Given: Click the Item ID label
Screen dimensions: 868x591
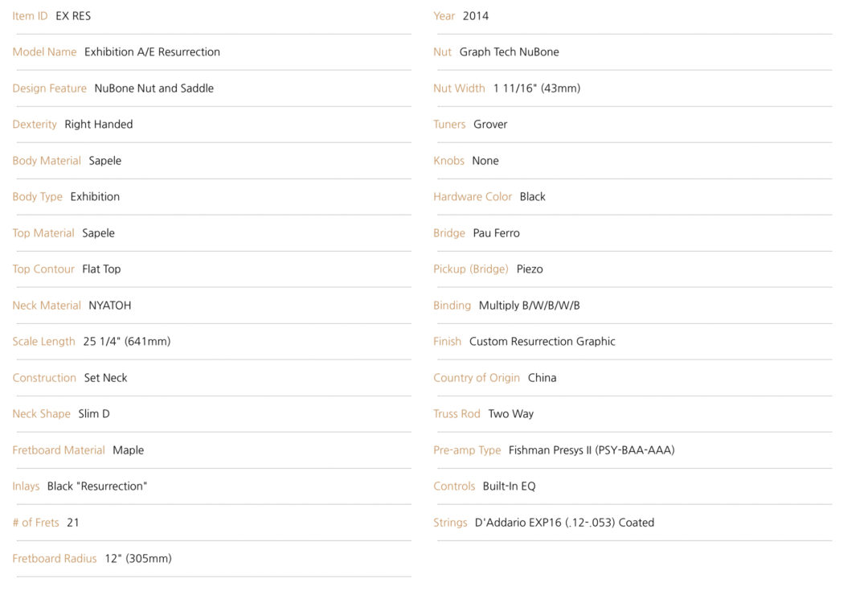Looking at the screenshot, I should (30, 16).
